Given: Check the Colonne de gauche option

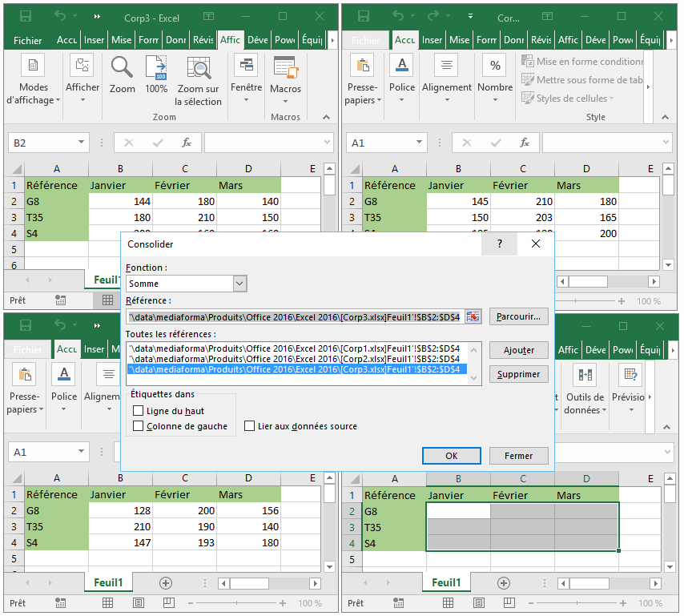Looking at the screenshot, I should (x=139, y=426).
